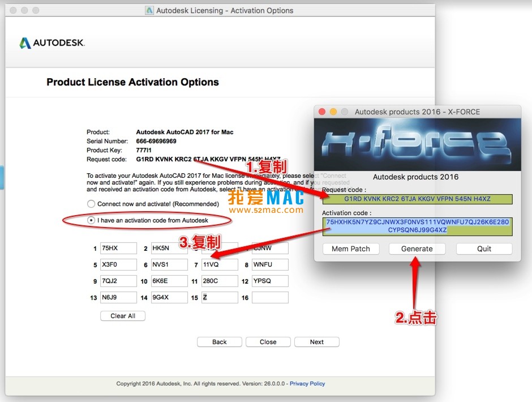This screenshot has height=402, width=532.
Task: Select "Connect now and activate" radio button
Action: tap(91, 204)
